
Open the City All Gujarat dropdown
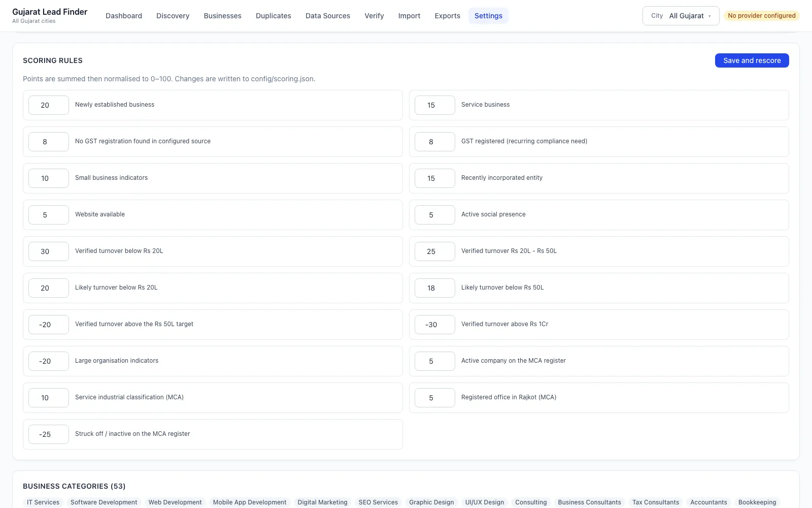click(x=681, y=16)
